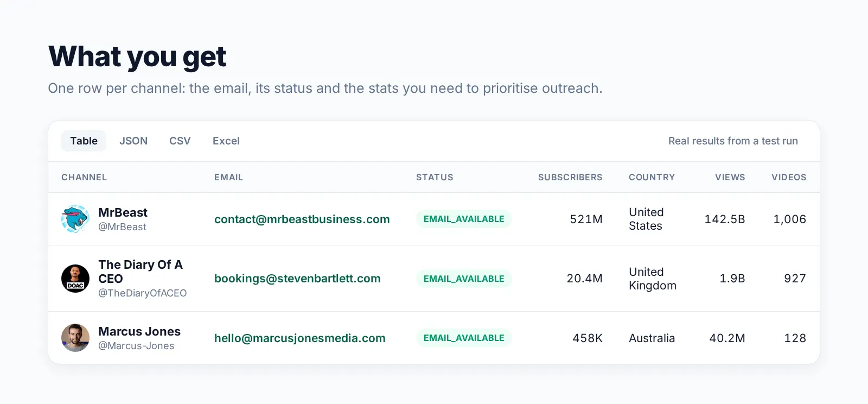Select the Excel tab

pos(226,141)
